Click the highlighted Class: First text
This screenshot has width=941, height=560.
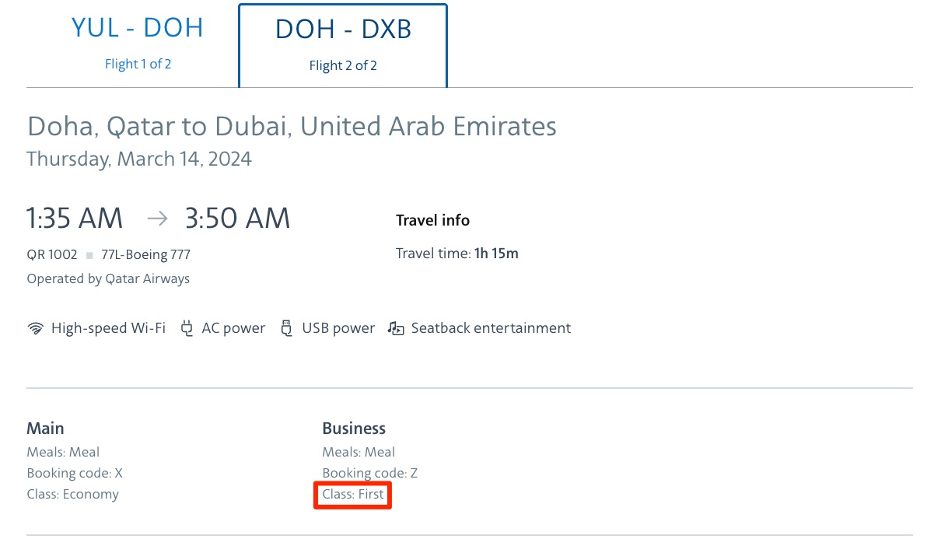(x=352, y=494)
